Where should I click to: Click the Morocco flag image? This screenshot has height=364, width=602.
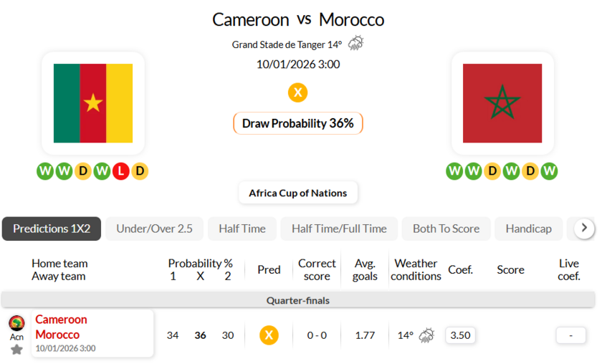[502, 103]
